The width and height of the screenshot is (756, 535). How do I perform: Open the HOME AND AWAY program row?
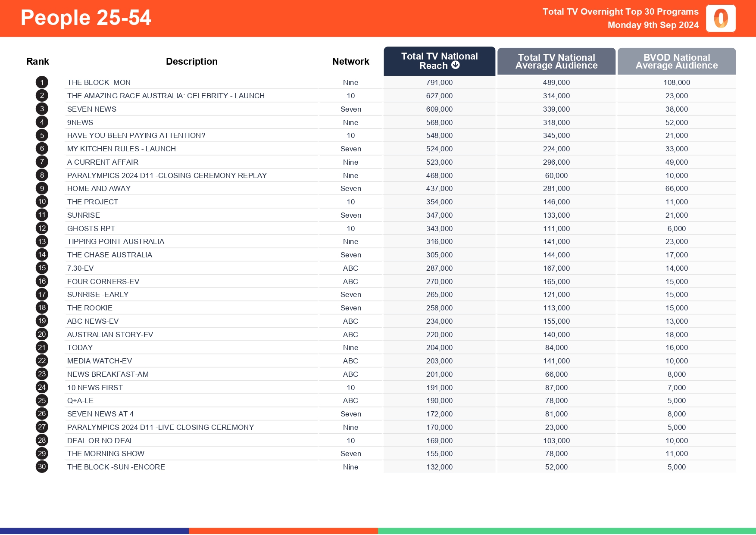pyautogui.click(x=99, y=188)
